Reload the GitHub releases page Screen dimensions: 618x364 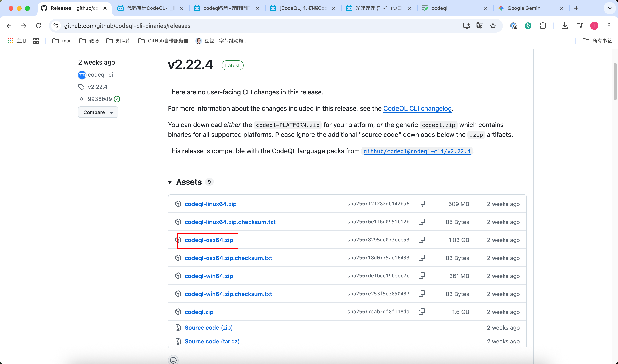38,26
